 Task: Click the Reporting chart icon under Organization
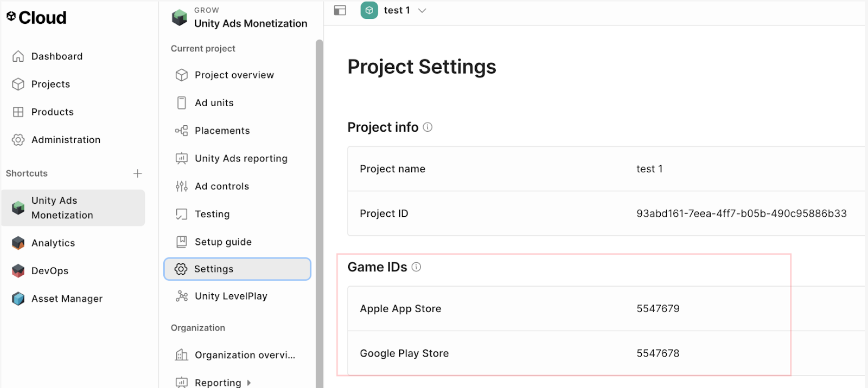tap(182, 383)
